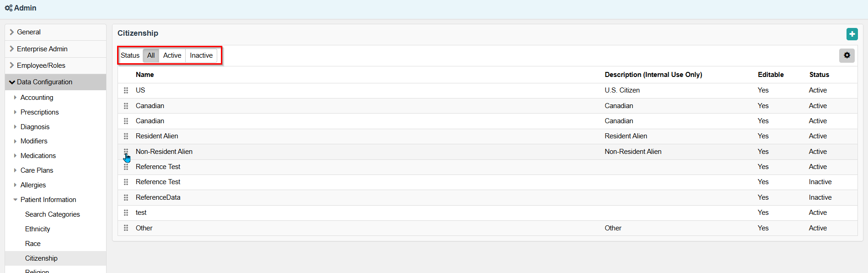Click the drag handle next to Other
Screen dimensions: 868x273
click(126, 228)
